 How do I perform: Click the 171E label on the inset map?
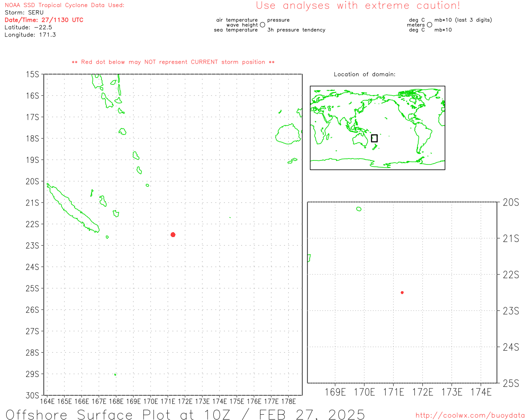(x=394, y=392)
